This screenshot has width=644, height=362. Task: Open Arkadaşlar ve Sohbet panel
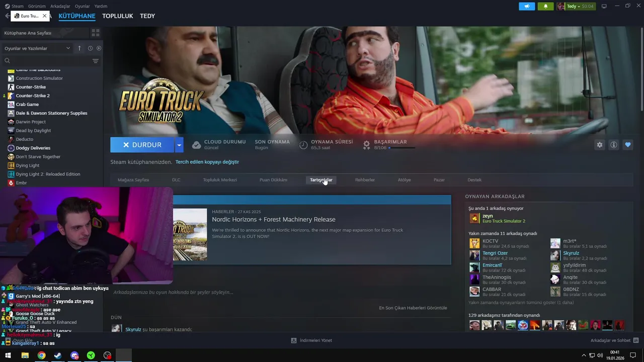614,340
